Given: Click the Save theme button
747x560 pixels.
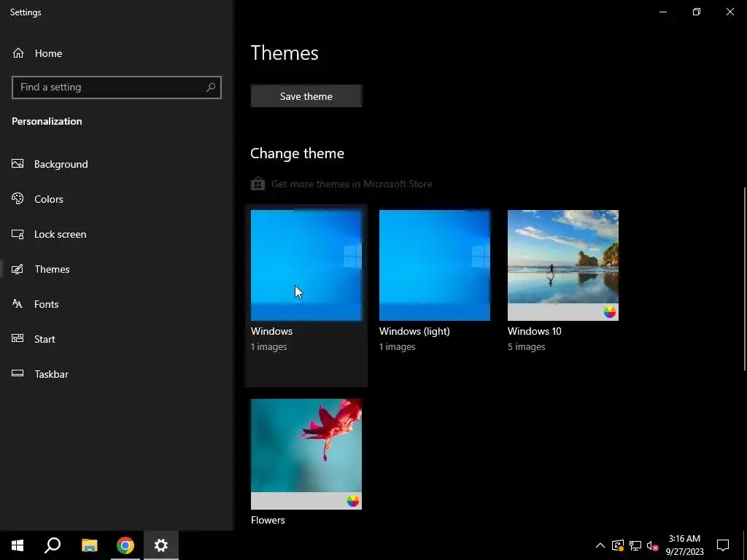Looking at the screenshot, I should coord(306,96).
